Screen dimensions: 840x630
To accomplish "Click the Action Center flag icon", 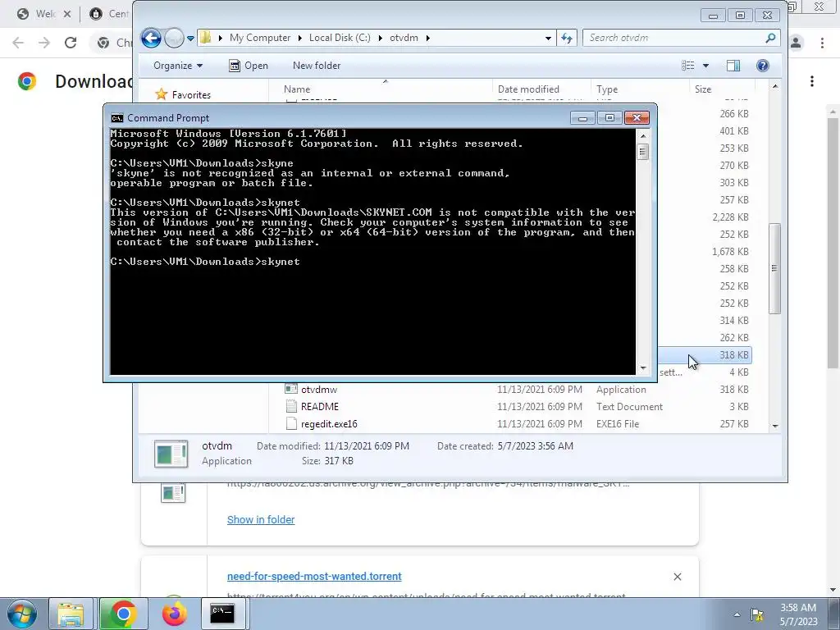I will (x=757, y=614).
